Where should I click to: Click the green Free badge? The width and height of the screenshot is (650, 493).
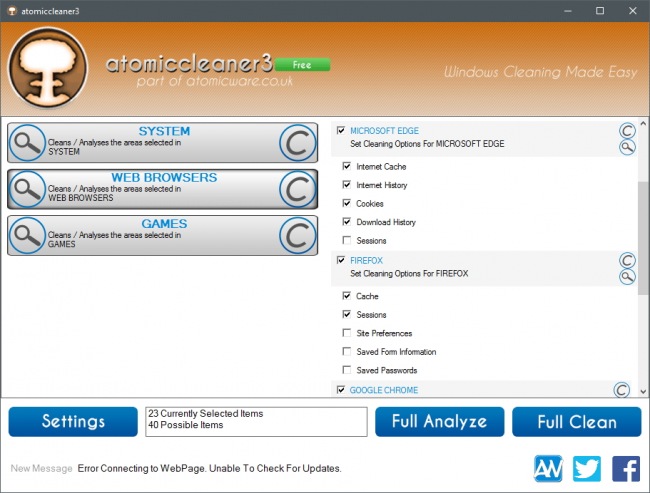pyautogui.click(x=302, y=65)
